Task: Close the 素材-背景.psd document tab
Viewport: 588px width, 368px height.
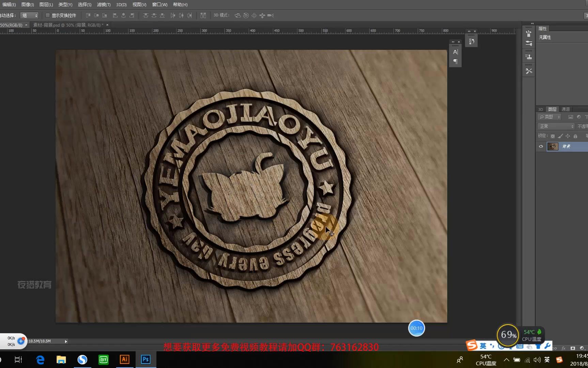Action: tap(107, 25)
